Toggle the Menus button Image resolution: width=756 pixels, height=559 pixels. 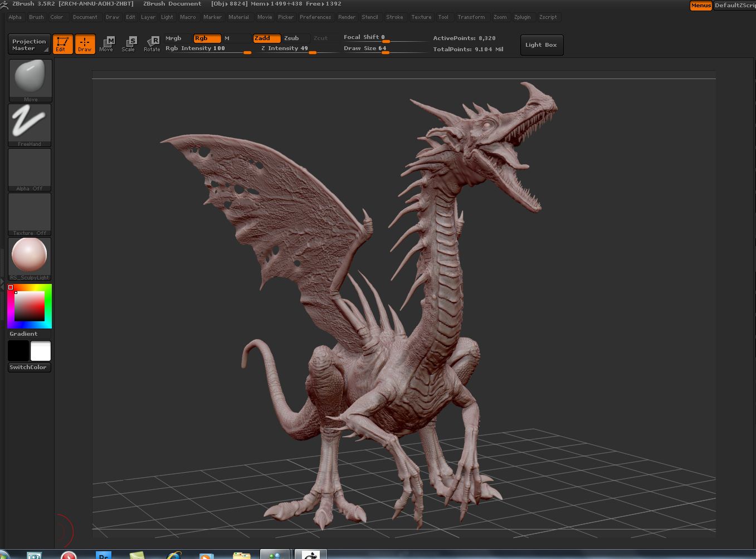point(701,6)
